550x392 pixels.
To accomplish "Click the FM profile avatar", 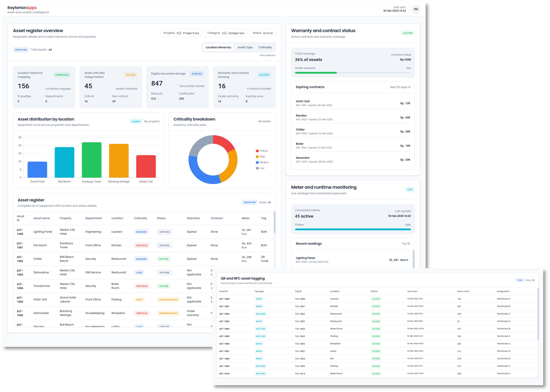I will coord(416,9).
